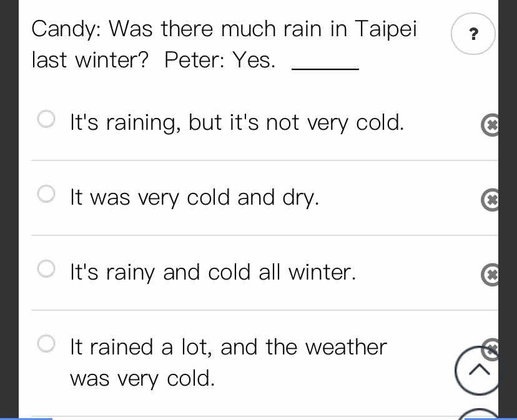Pick the radio button for "It rained a lot" answer
517x420 pixels.
tap(46, 344)
